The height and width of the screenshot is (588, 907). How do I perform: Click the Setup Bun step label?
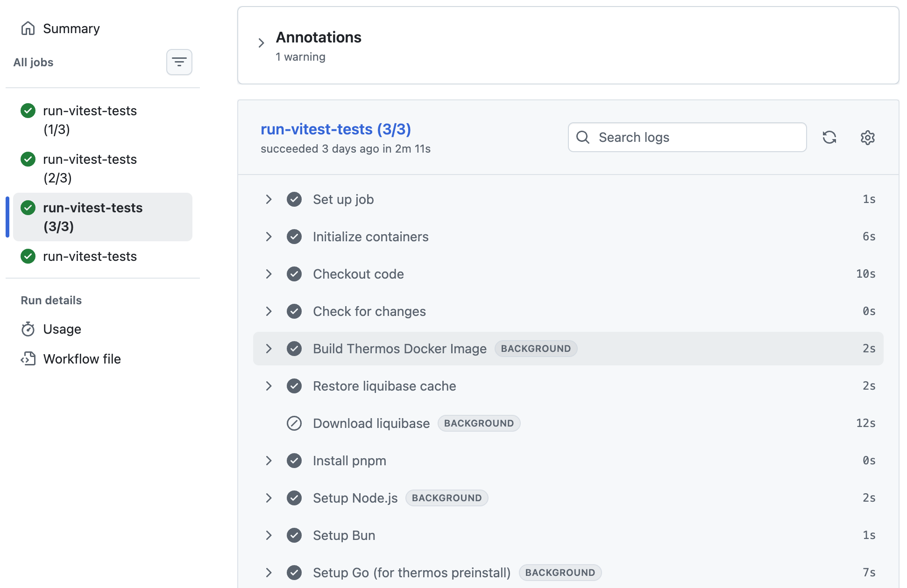(344, 535)
